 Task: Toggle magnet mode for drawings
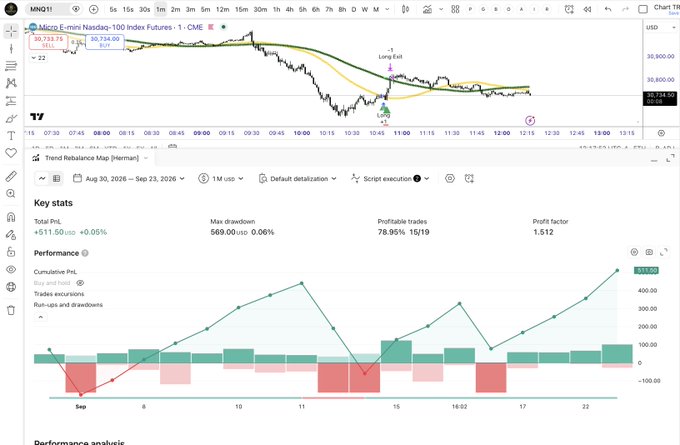click(x=11, y=217)
